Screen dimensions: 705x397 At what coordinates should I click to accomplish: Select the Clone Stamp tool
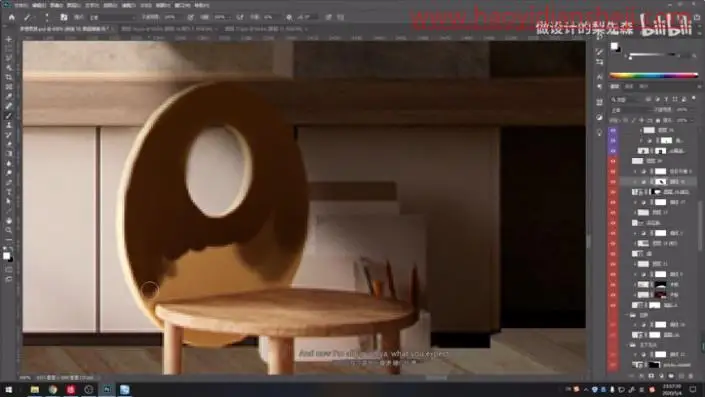9,125
